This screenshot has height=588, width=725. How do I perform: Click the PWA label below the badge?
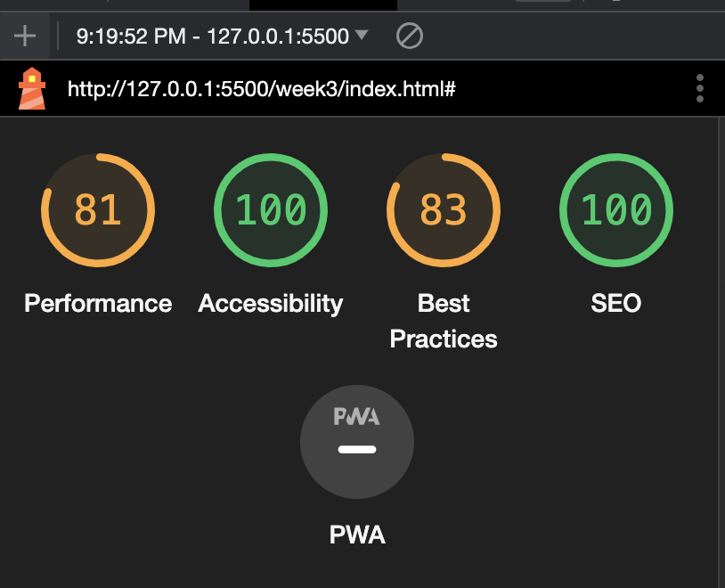tap(356, 535)
